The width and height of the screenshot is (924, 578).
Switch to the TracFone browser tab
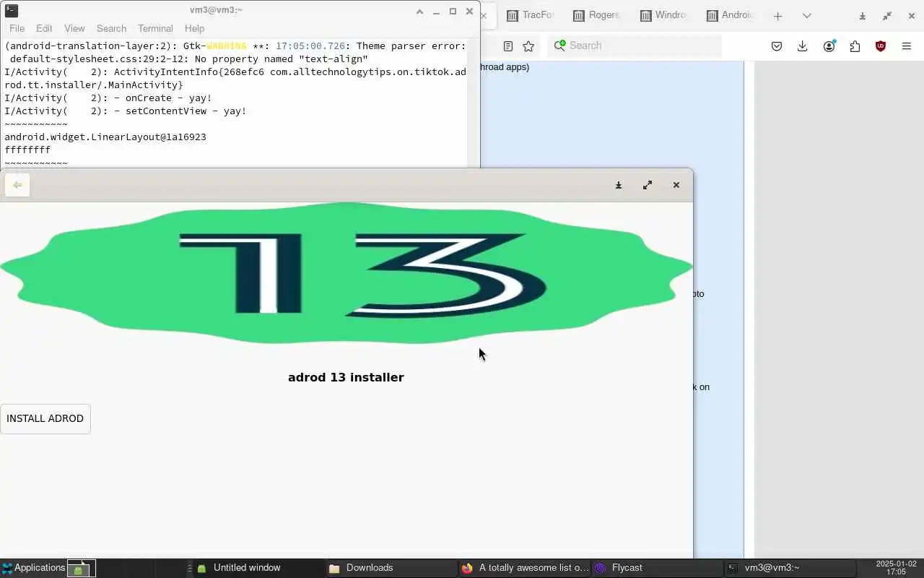tap(530, 15)
